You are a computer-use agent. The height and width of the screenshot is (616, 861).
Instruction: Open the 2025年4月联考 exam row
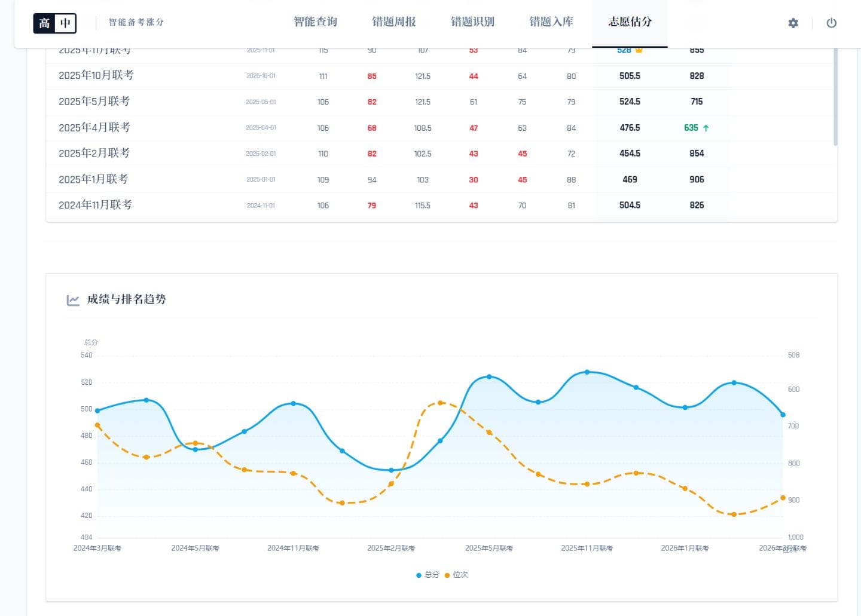pos(94,128)
